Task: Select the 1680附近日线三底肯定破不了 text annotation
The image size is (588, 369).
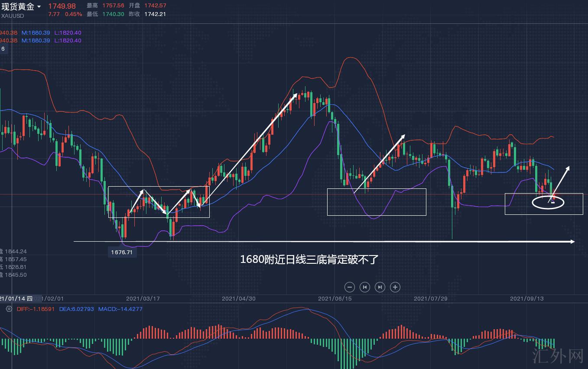Action: (309, 259)
